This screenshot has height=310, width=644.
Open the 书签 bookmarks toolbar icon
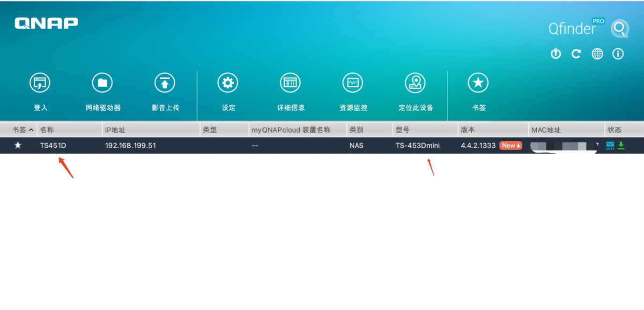[x=478, y=83]
